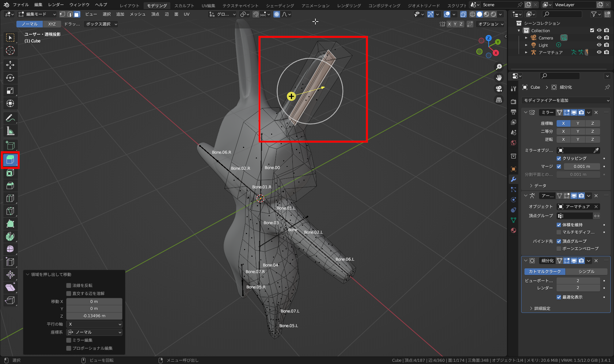Hide the Camera object in the outliner
This screenshot has width=614, height=364.
599,38
